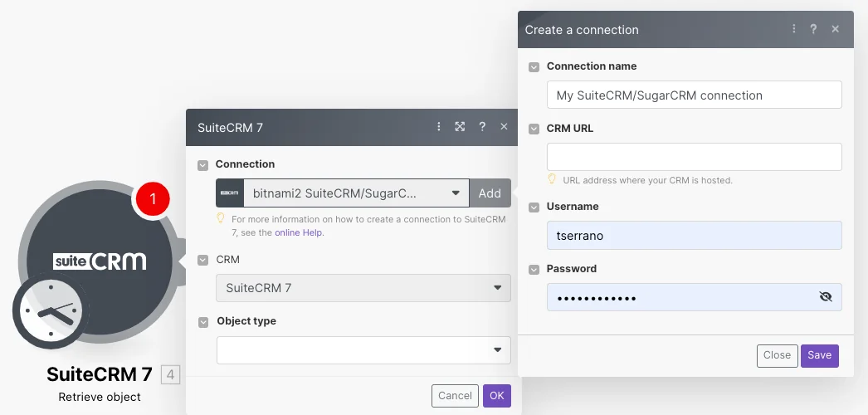
Task: Click Close in Create a connection
Action: (x=778, y=356)
